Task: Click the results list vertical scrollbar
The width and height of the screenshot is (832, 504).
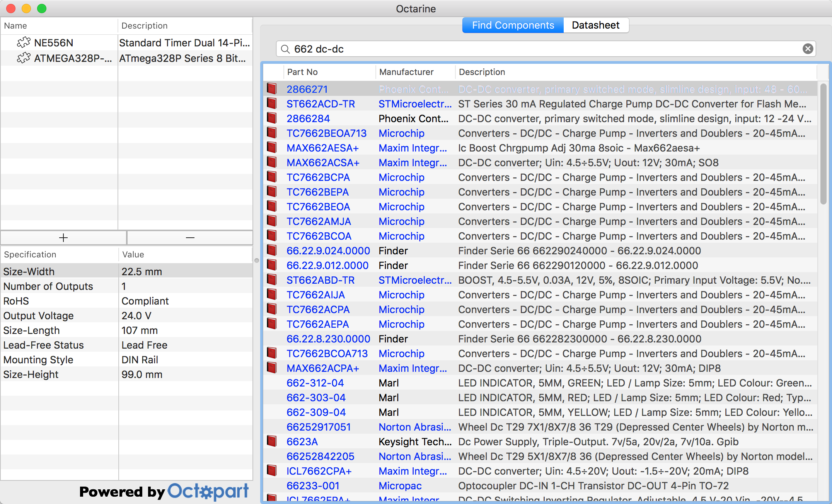Action: tap(823, 143)
